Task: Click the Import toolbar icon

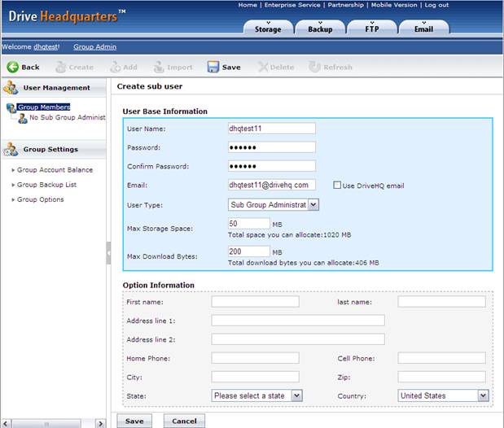Action: tap(159, 67)
